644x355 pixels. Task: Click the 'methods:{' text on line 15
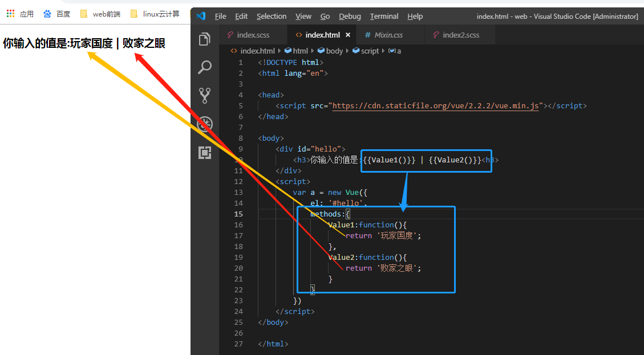click(330, 214)
